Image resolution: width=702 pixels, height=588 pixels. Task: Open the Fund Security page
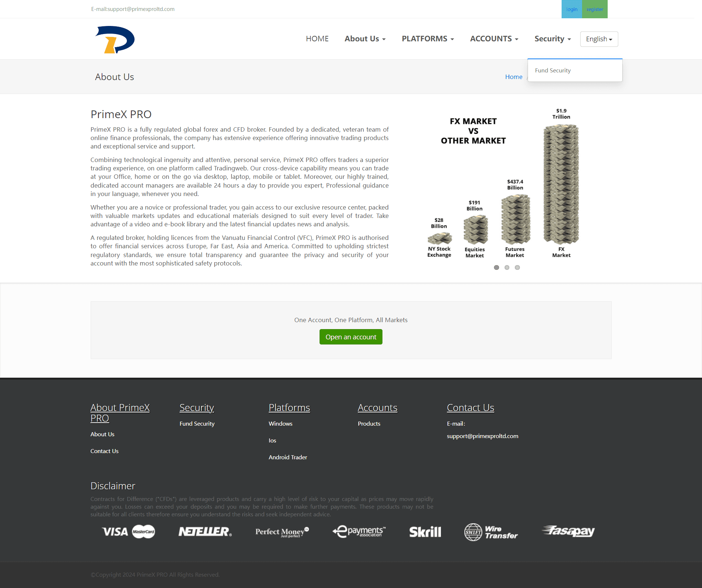[x=553, y=69]
